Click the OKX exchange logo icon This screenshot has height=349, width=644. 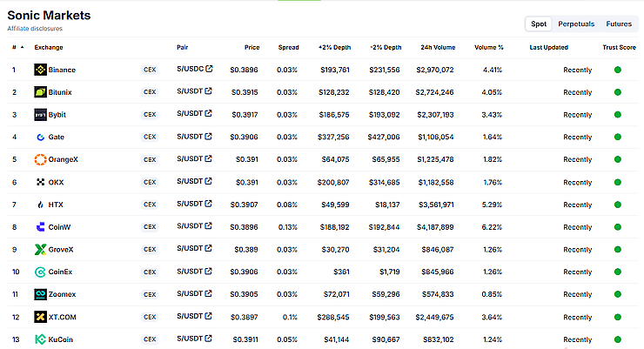(40, 182)
